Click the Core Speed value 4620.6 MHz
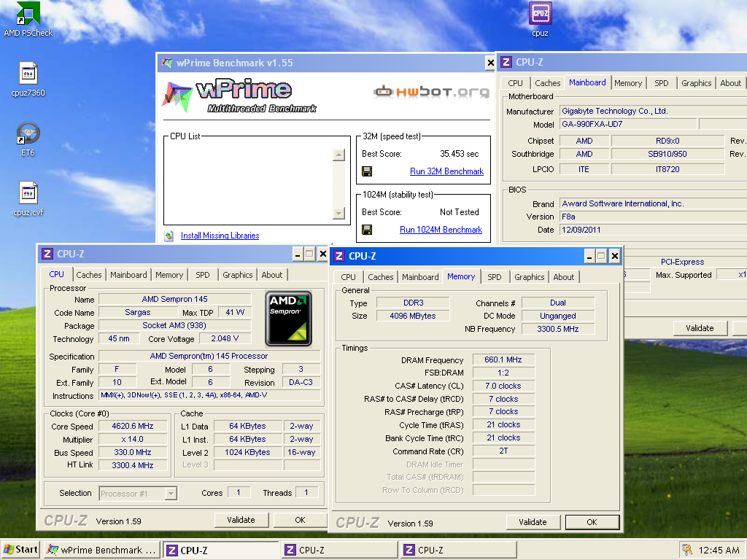The height and width of the screenshot is (560, 747). tap(133, 426)
